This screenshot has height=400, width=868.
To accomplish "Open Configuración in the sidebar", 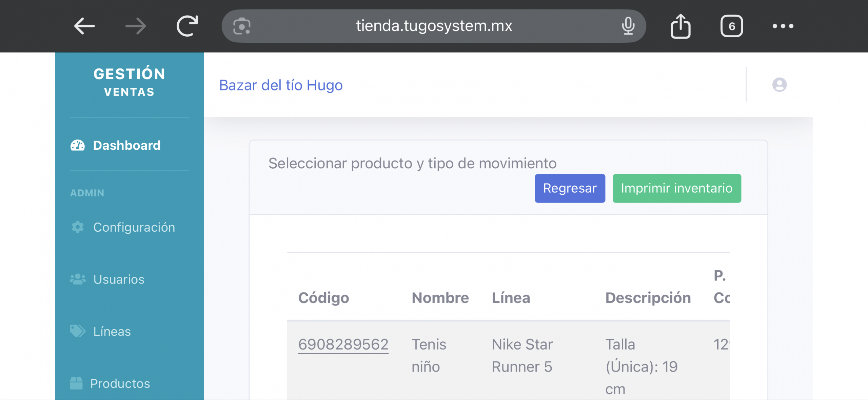I will (x=134, y=227).
